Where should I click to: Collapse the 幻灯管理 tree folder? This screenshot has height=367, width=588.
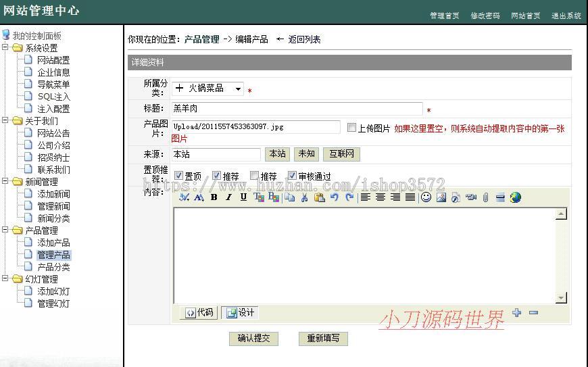click(x=5, y=278)
